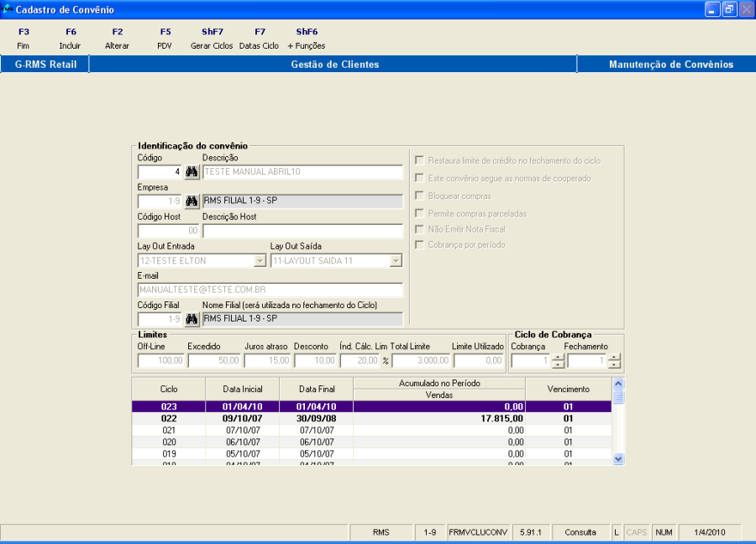Click the 17.815,00 Vendas value
Viewport: 756px width, 544px height.
tap(501, 418)
